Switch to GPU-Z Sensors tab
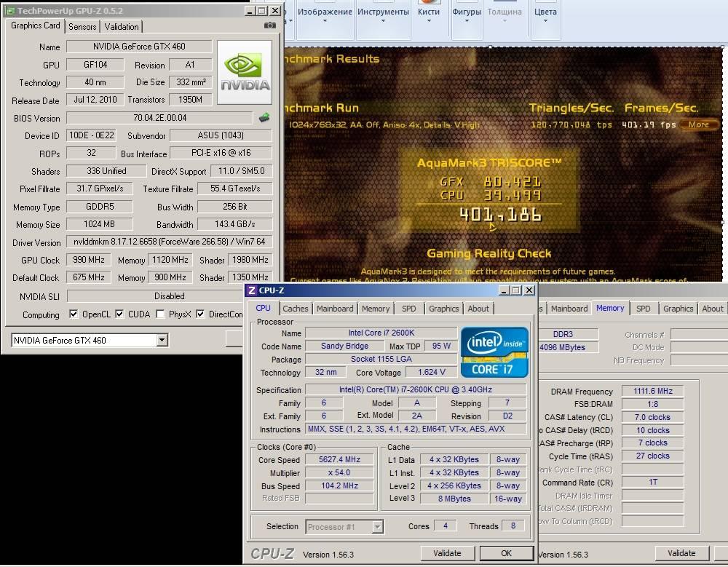 82,26
